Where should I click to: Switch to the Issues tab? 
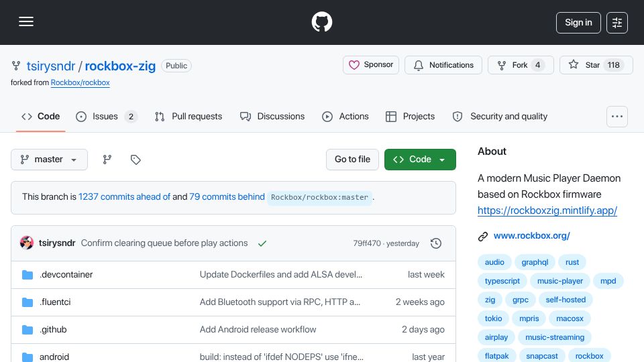pos(107,117)
